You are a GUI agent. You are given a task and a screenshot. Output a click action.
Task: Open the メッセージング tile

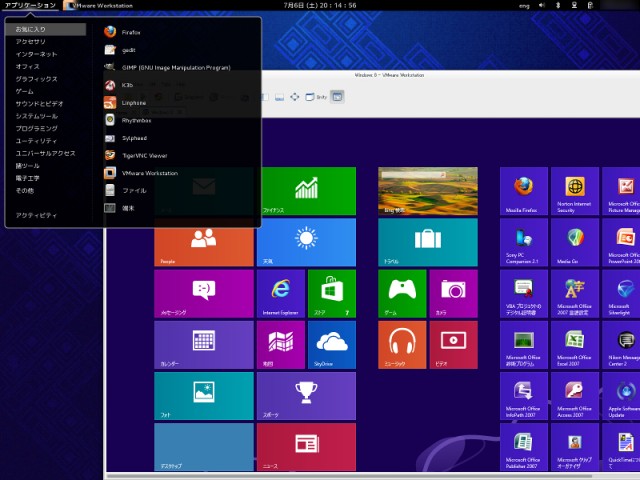click(204, 293)
